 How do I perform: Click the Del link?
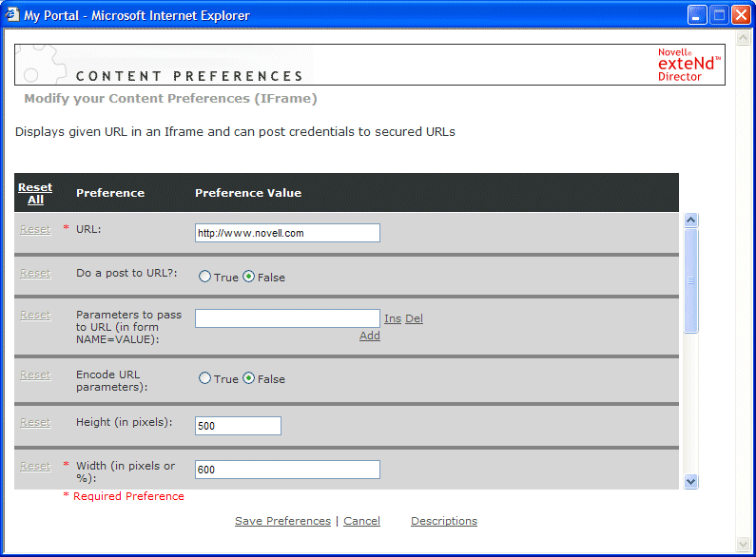point(415,318)
